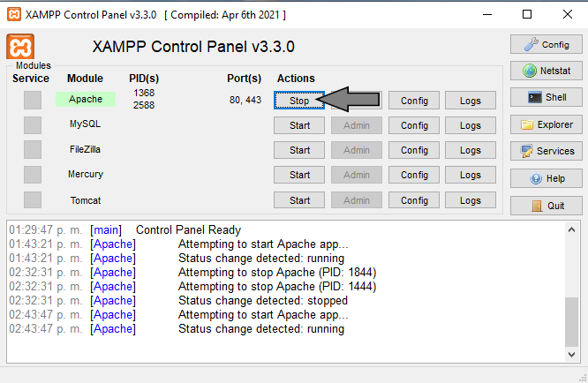588x383 pixels.
Task: Click the log scrollbar down arrow
Action: (x=571, y=355)
